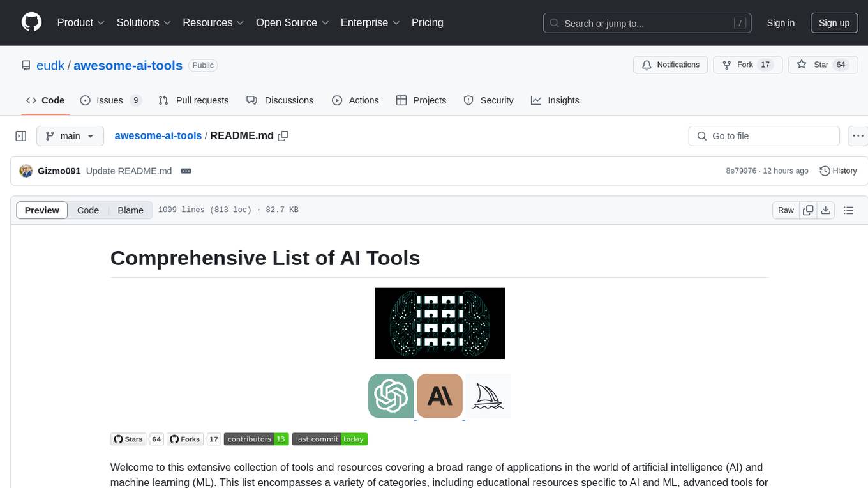Image resolution: width=868 pixels, height=488 pixels.
Task: Click the Sign up button
Action: 834,23
